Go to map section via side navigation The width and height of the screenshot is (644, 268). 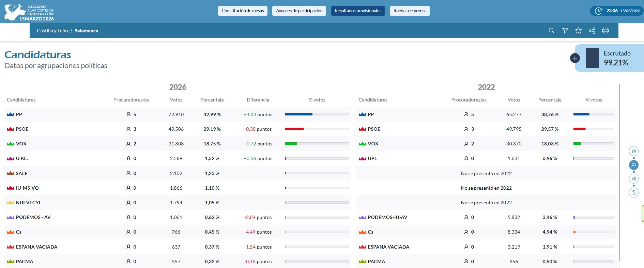tap(633, 192)
